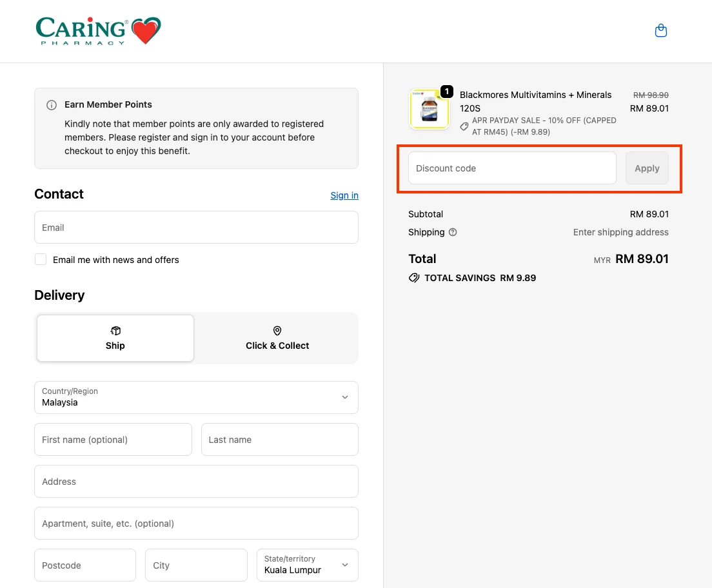Screen dimensions: 712x588
Task: Click the Total Savings tag icon
Action: [413, 278]
